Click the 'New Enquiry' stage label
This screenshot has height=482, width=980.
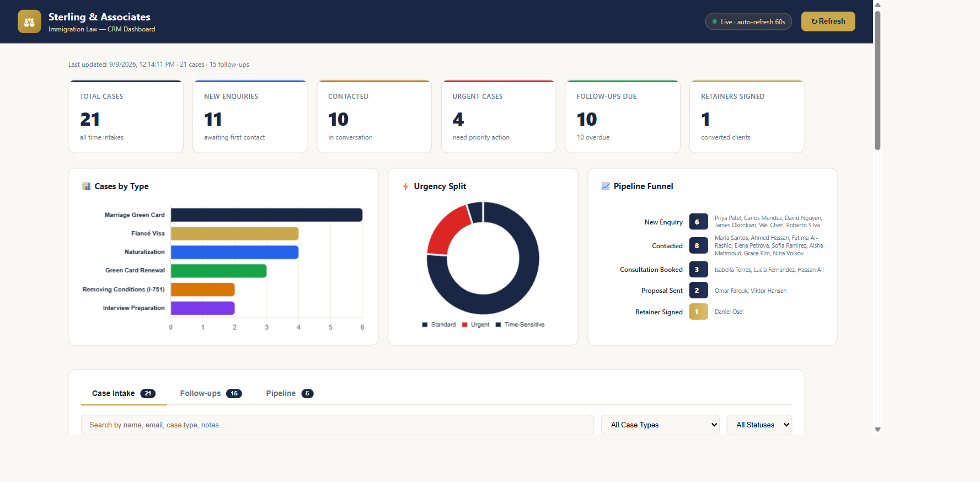coord(663,222)
